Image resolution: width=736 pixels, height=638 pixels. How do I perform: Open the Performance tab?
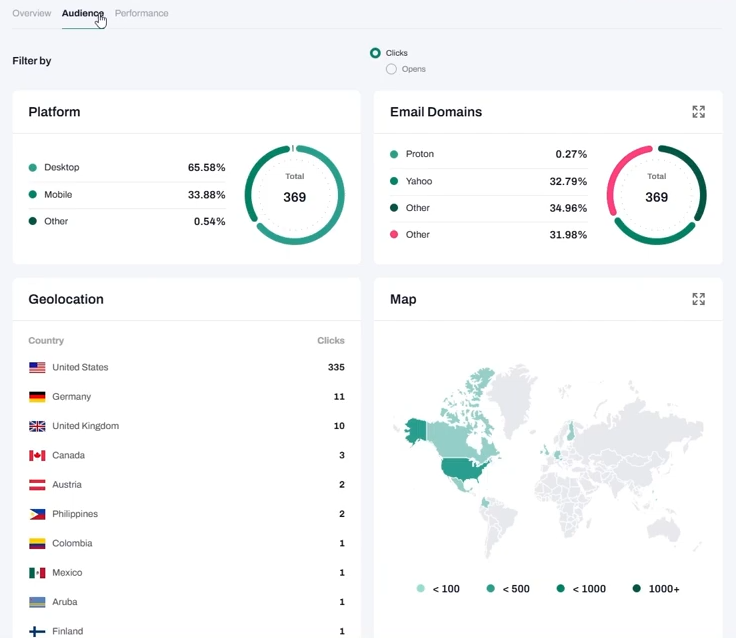[x=141, y=13]
